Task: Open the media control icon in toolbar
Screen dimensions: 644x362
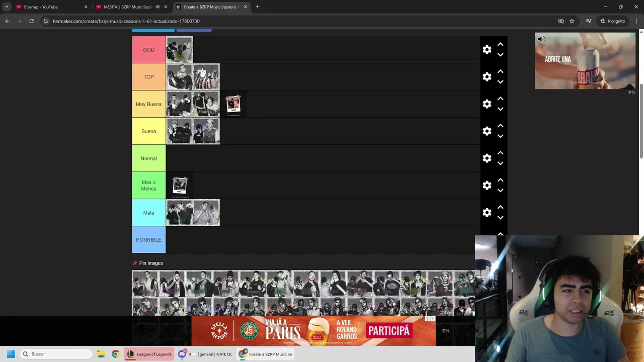Action: pos(588,21)
